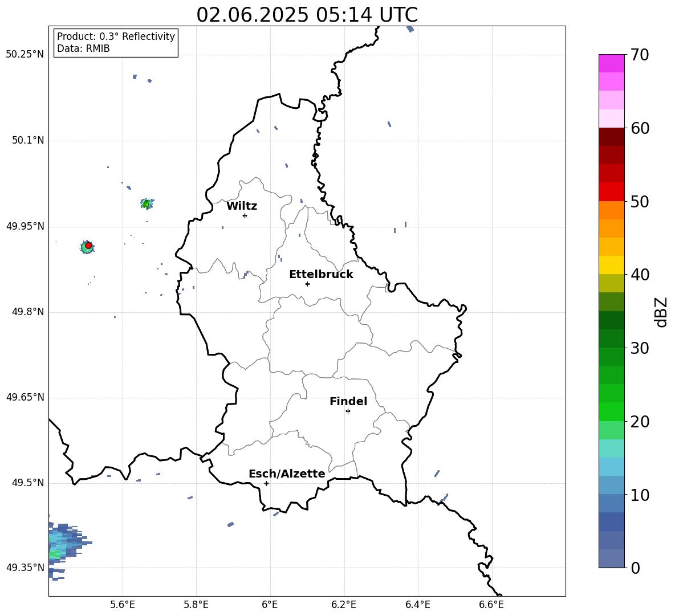
Task: Click the 30 tick on colorbar
Action: pyautogui.click(x=640, y=348)
